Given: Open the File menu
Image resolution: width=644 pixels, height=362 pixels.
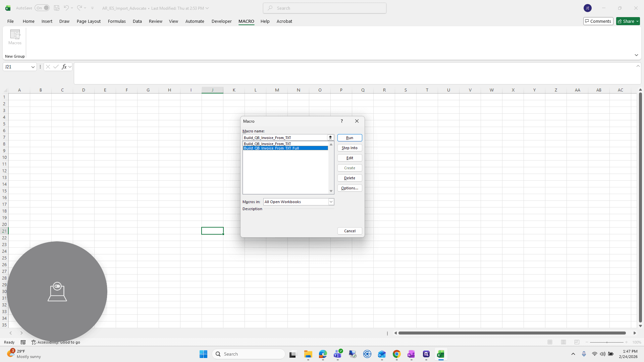Looking at the screenshot, I should pyautogui.click(x=10, y=21).
